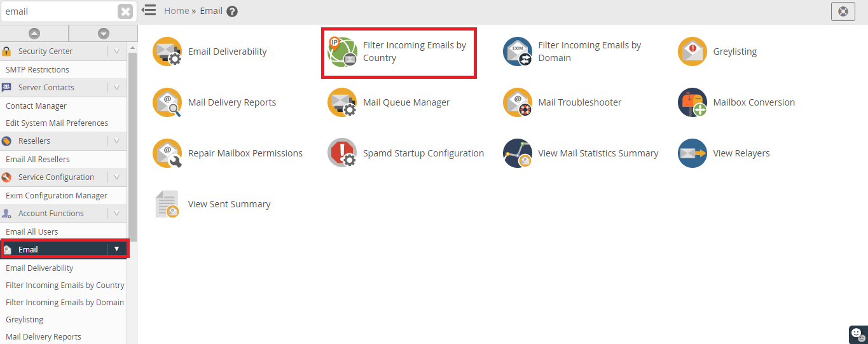Toggle the sidebar menu hamburger icon
Viewport: 868px width, 344px height.
149,10
